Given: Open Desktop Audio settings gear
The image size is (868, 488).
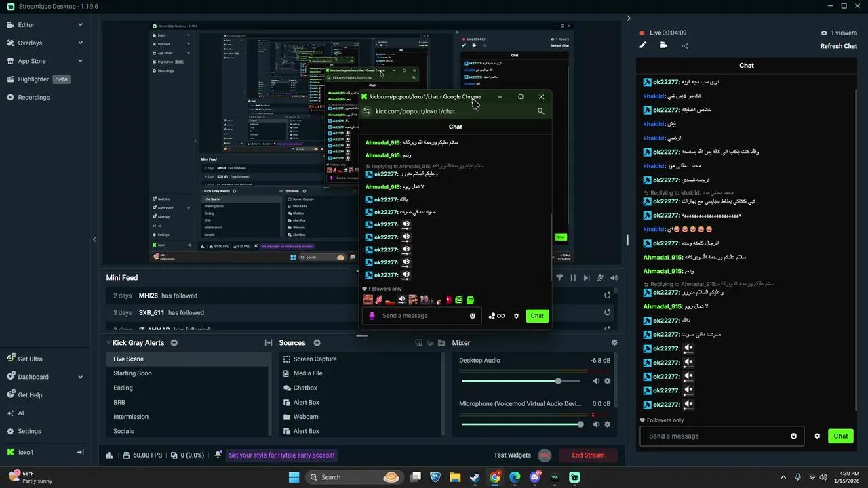Looking at the screenshot, I should pyautogui.click(x=607, y=381).
